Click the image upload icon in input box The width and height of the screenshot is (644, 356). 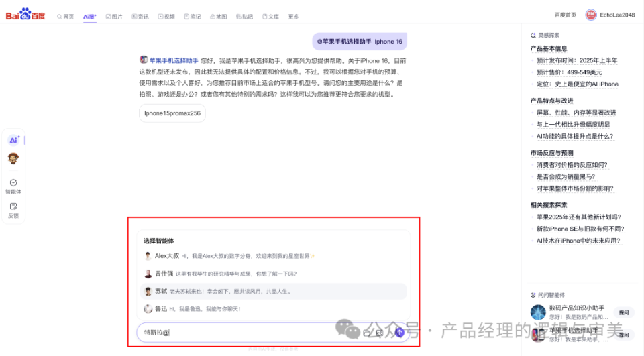pyautogui.click(x=380, y=333)
